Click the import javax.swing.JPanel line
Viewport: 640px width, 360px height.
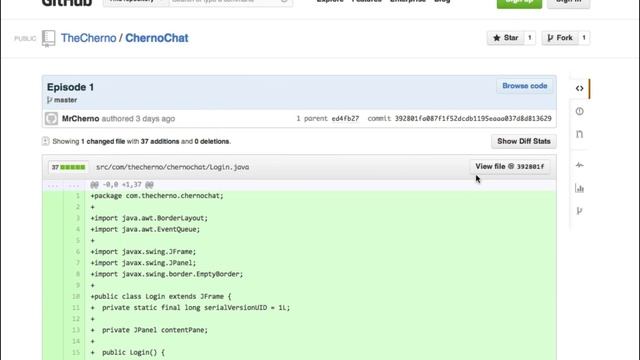(x=143, y=263)
